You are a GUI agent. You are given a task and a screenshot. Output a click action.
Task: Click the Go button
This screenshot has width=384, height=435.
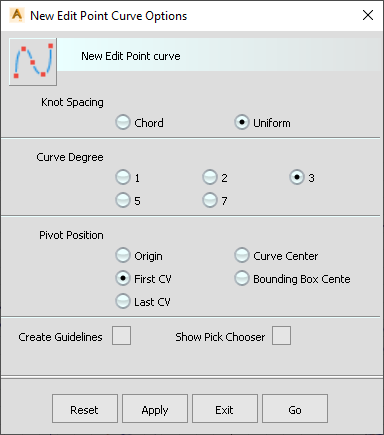[295, 409]
